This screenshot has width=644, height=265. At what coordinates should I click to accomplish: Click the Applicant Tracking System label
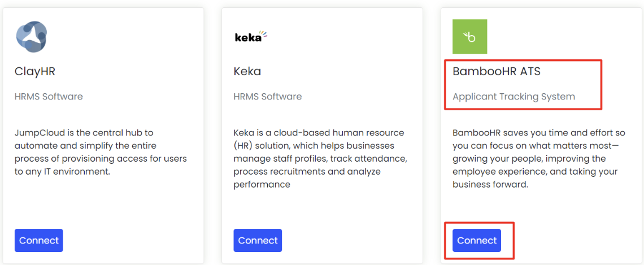514,97
